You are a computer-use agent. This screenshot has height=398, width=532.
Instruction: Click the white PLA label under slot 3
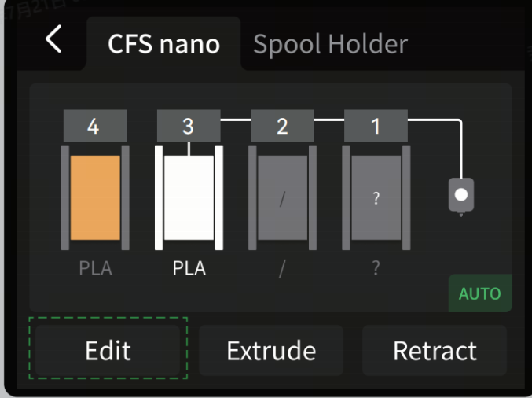pos(189,268)
